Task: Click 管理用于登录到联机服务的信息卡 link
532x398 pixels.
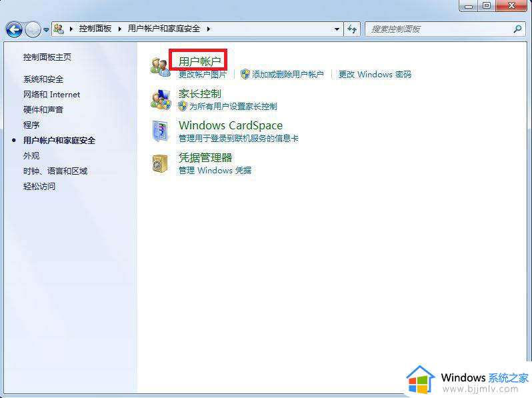Action: 239,139
